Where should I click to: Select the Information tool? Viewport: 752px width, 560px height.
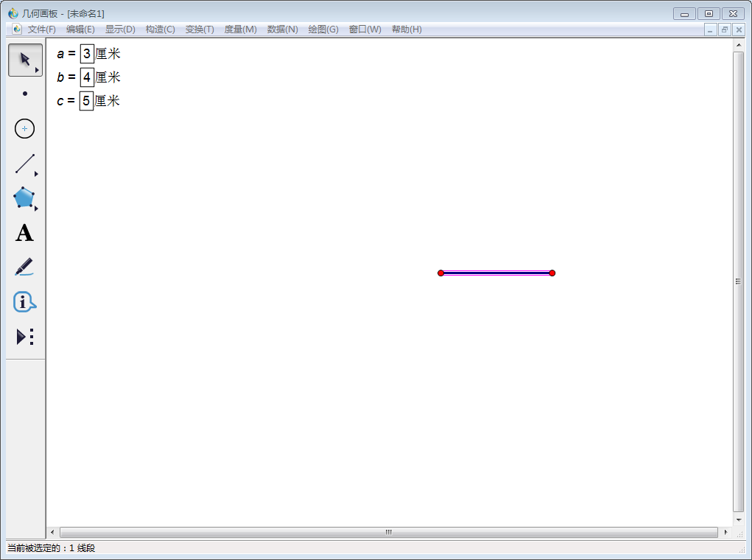24,302
